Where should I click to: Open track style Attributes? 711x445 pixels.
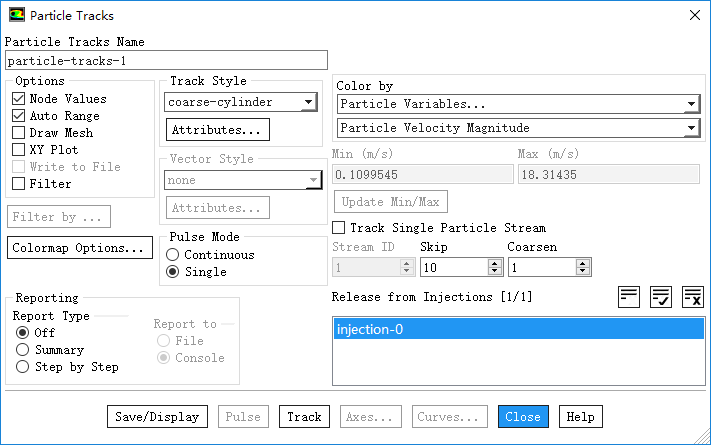(x=216, y=130)
